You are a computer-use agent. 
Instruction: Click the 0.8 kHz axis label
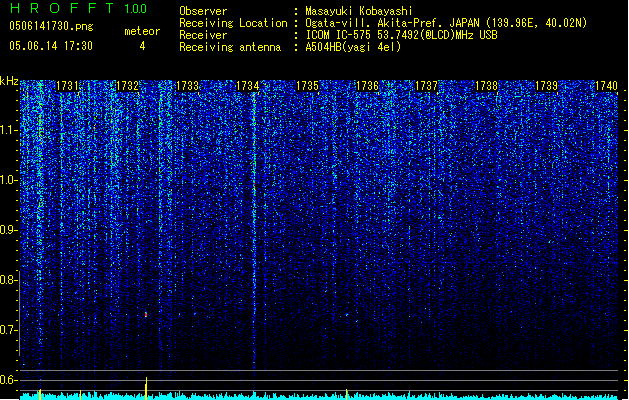click(x=8, y=280)
